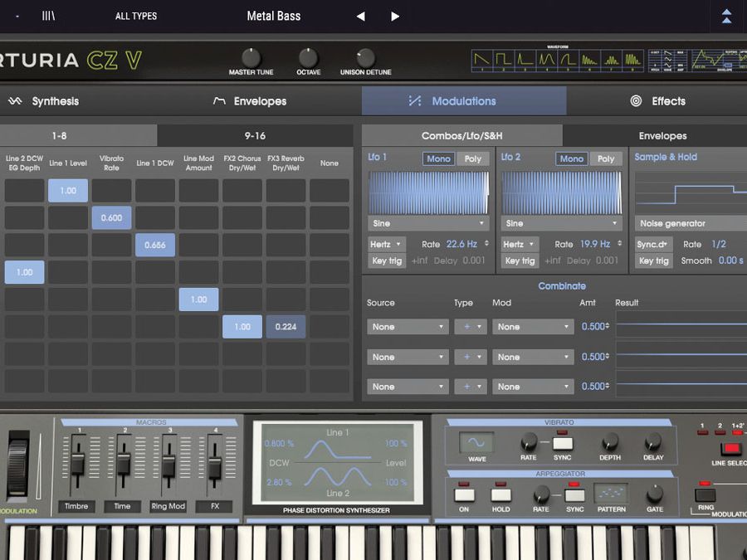Set Lfo 2 to Poly
Screen dimensions: 747x560
[x=606, y=158]
